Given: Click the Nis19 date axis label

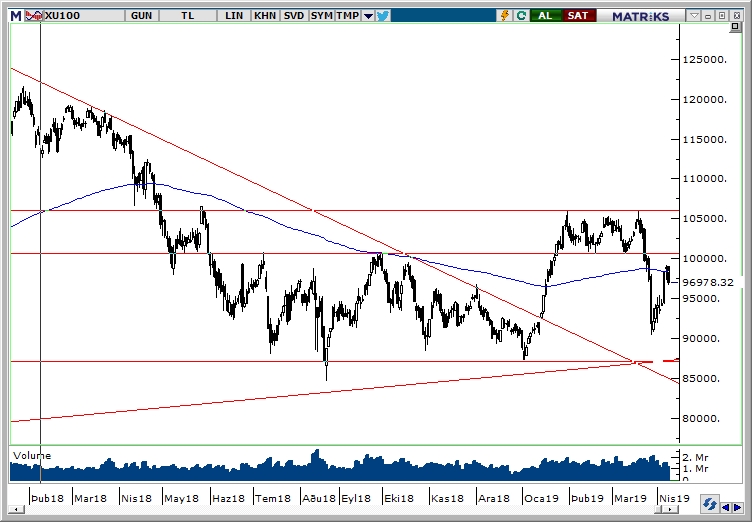Looking at the screenshot, I should 674,498.
